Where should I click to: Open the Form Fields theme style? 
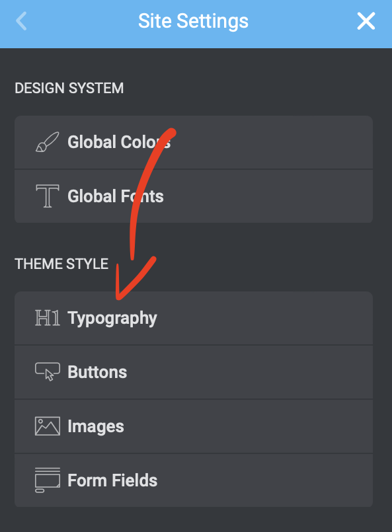click(194, 480)
